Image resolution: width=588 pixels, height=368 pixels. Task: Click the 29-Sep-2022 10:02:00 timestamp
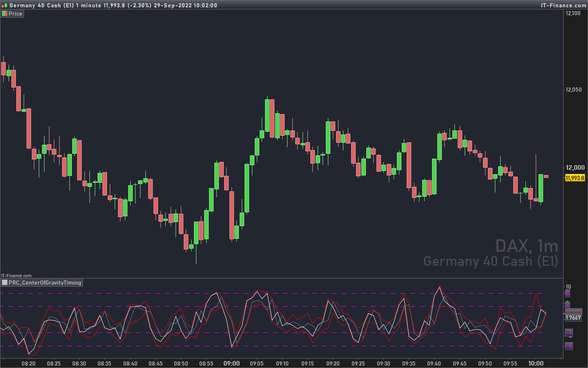185,5
